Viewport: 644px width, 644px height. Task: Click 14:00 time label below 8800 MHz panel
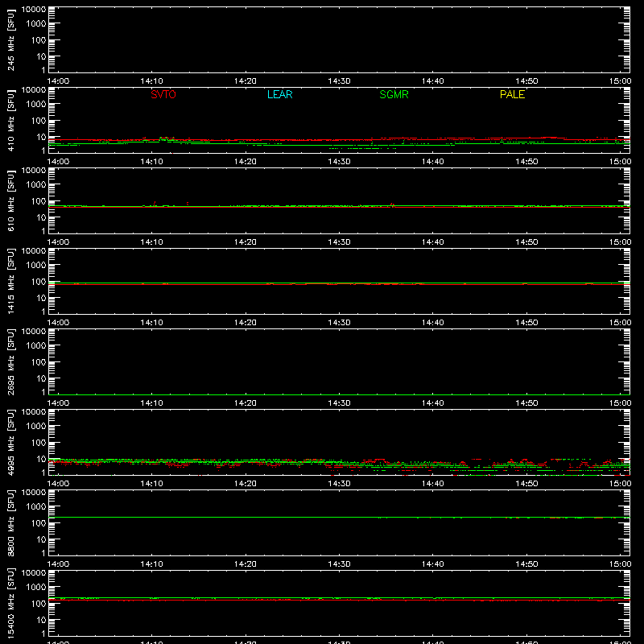click(58, 564)
